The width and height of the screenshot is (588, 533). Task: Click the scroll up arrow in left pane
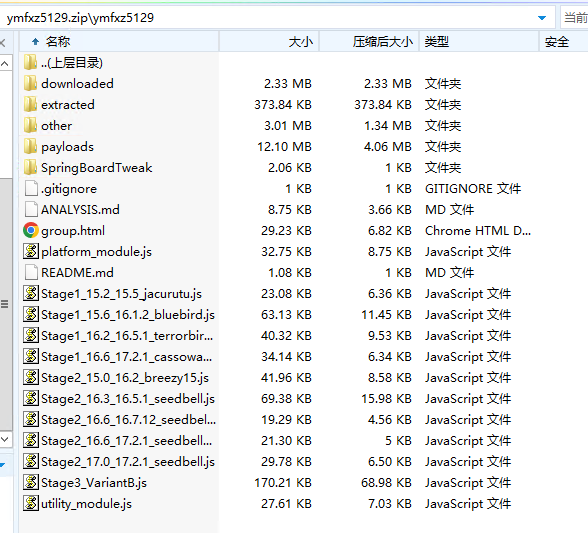point(5,64)
